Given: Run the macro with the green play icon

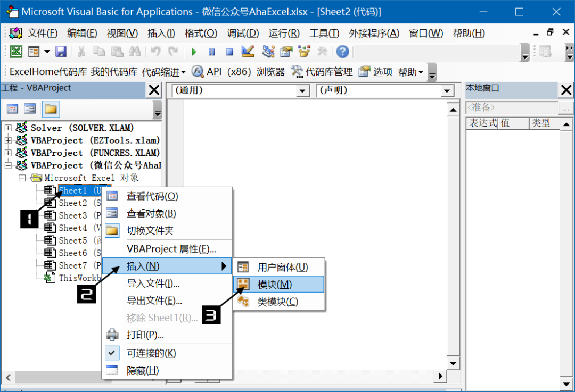Looking at the screenshot, I should pos(194,52).
